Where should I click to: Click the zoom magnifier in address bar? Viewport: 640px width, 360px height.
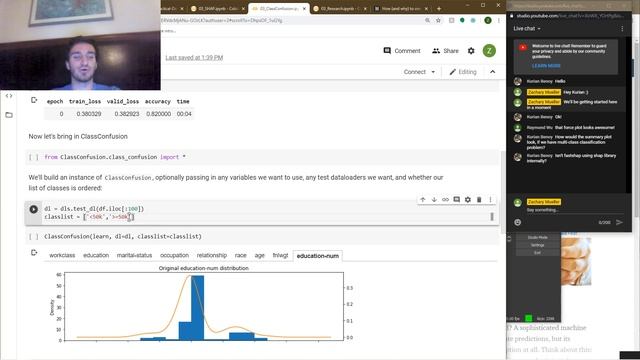point(427,20)
